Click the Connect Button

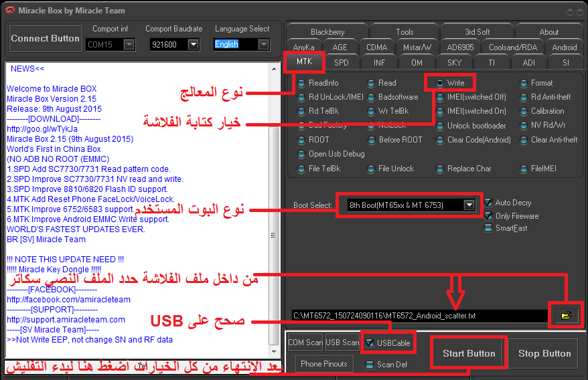click(46, 38)
